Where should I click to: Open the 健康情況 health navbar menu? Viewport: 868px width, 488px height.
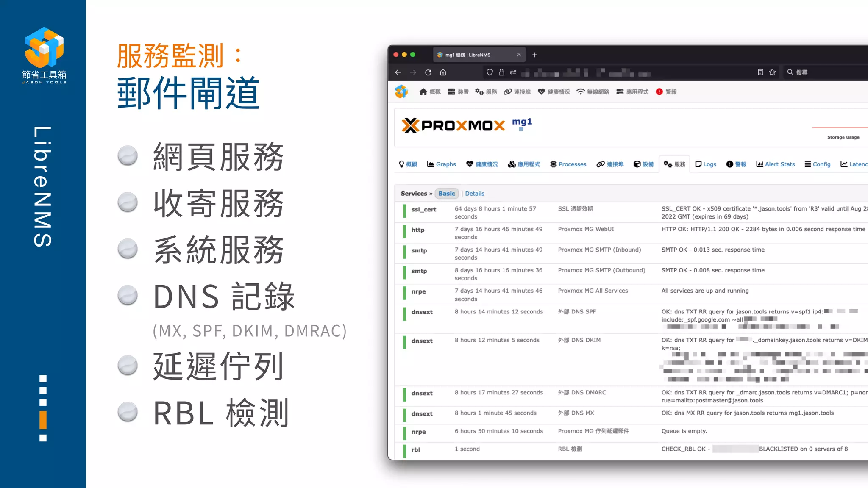pyautogui.click(x=554, y=92)
